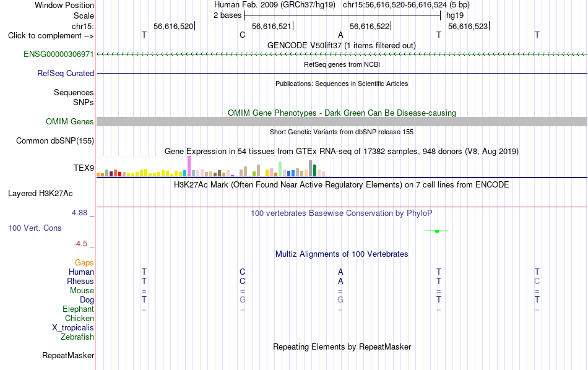Click 'Multiz Alignments of 100 Vertebrates' title
Screen dimensions: 588x370
(x=342, y=254)
